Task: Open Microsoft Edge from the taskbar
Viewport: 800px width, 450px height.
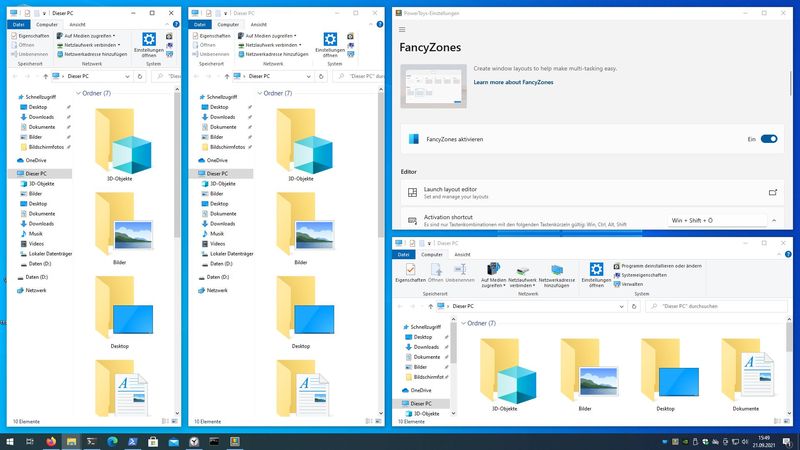Action: click(112, 441)
